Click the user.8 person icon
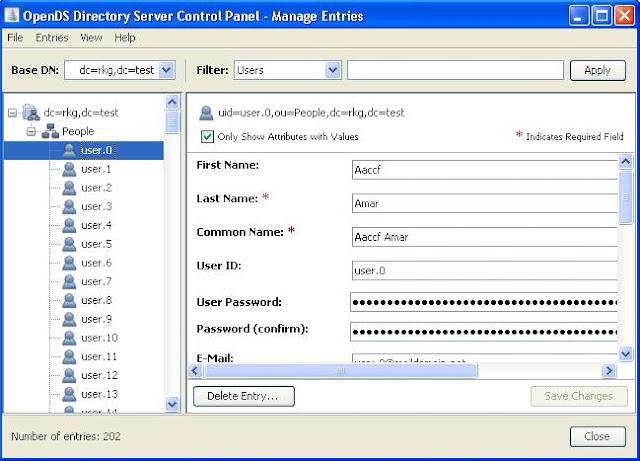Screen dimensions: 640x461 69,301
